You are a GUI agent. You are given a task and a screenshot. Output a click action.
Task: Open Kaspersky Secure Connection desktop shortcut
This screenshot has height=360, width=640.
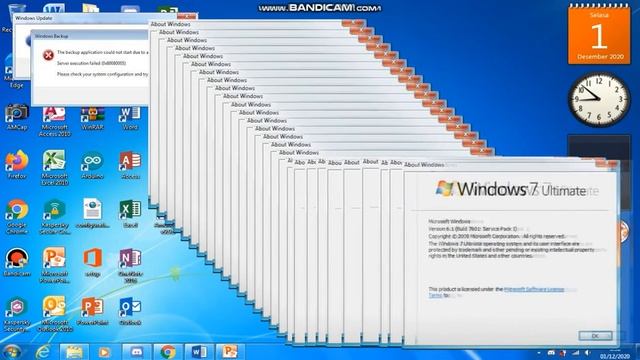tap(54, 216)
